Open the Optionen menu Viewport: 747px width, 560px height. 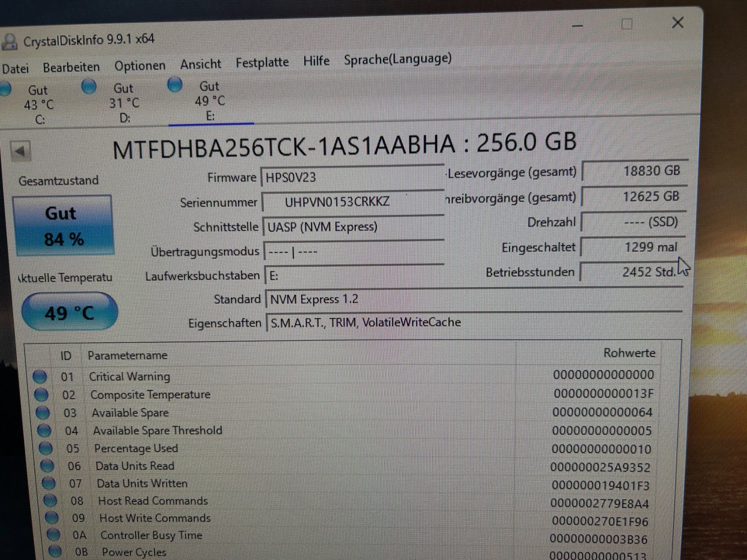[140, 66]
